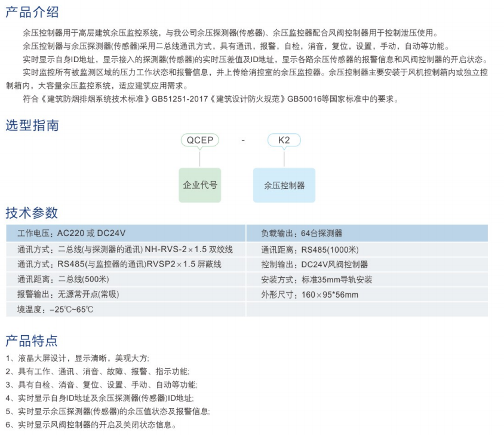The image size is (504, 435).
Task: Click the K2 model code pill
Action: (x=284, y=140)
